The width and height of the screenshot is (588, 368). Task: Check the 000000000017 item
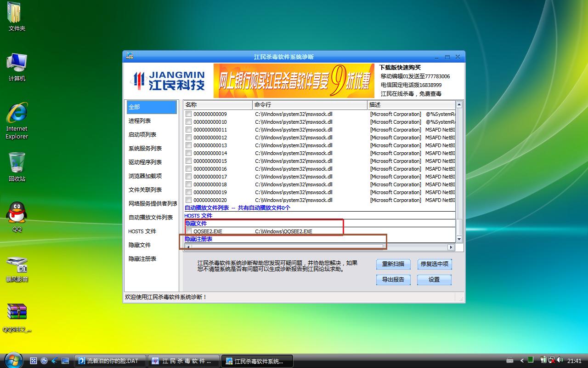coord(189,177)
